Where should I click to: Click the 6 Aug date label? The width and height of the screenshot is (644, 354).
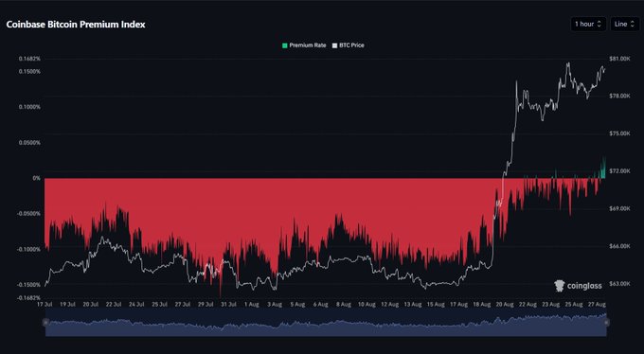click(320, 305)
